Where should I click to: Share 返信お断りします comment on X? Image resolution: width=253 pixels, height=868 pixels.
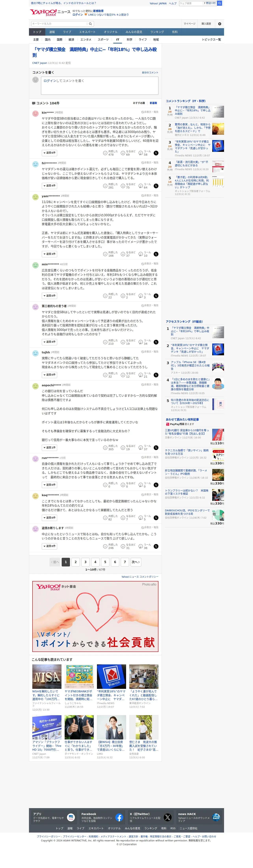[156, 546]
